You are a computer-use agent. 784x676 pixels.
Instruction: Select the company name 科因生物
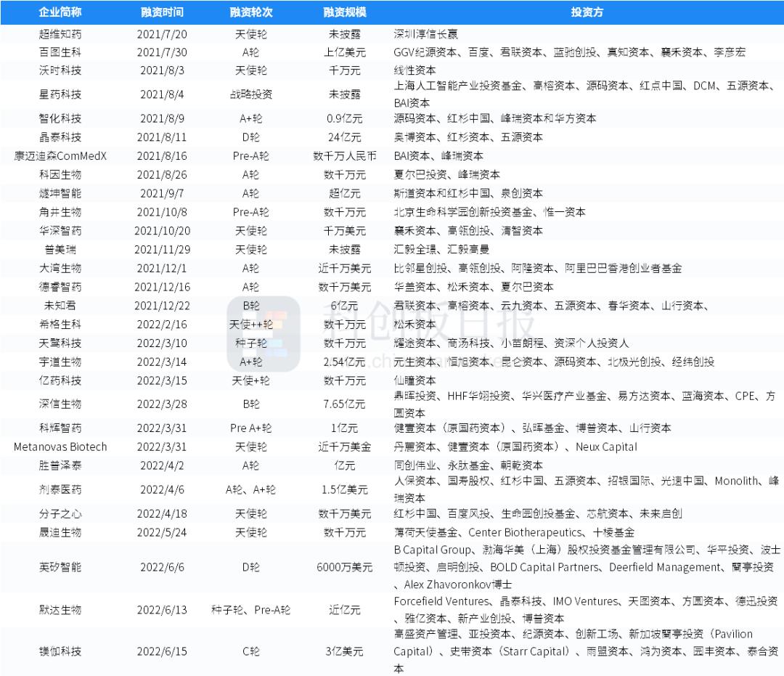coord(60,174)
